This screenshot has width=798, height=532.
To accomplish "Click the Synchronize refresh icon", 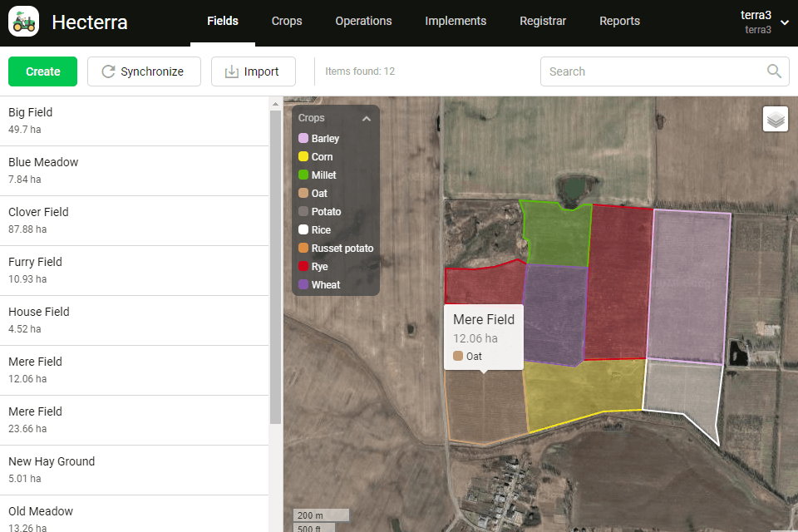I will [x=108, y=71].
